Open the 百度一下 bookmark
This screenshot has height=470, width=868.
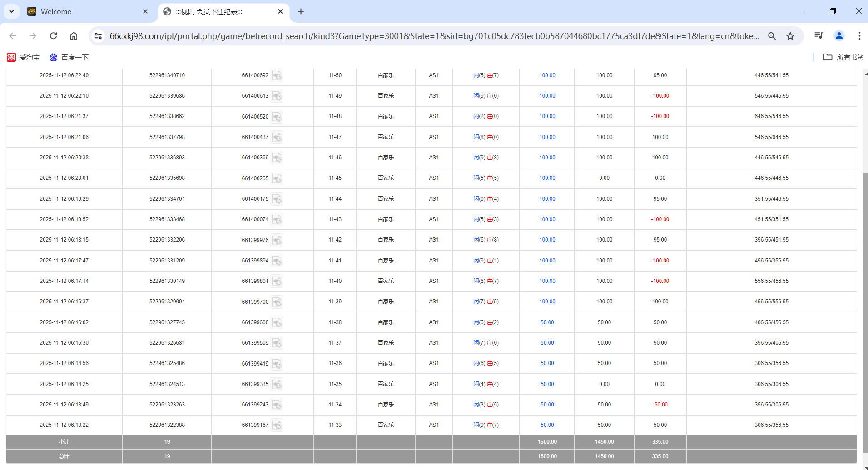point(69,57)
